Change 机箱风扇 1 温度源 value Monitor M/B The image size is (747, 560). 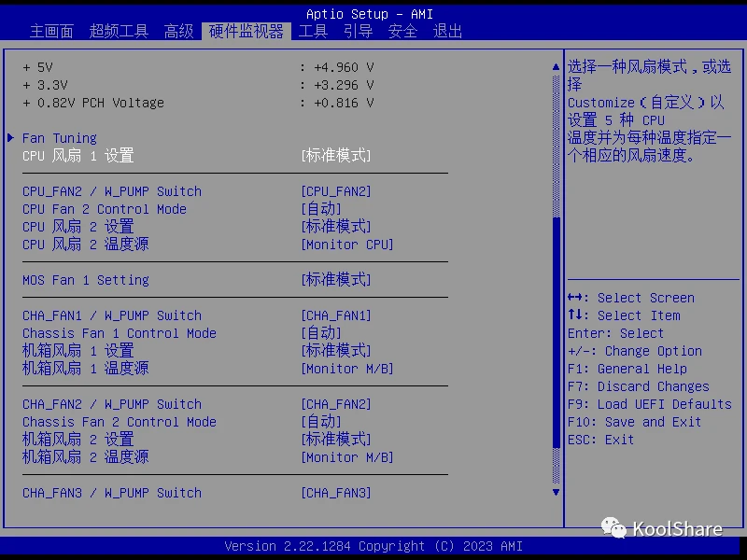coord(347,369)
